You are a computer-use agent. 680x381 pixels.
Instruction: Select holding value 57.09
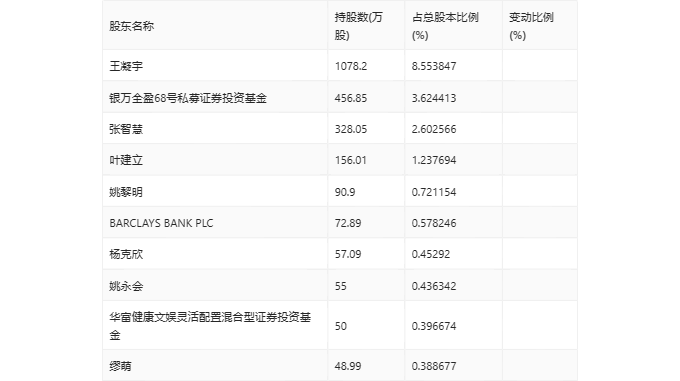(348, 254)
